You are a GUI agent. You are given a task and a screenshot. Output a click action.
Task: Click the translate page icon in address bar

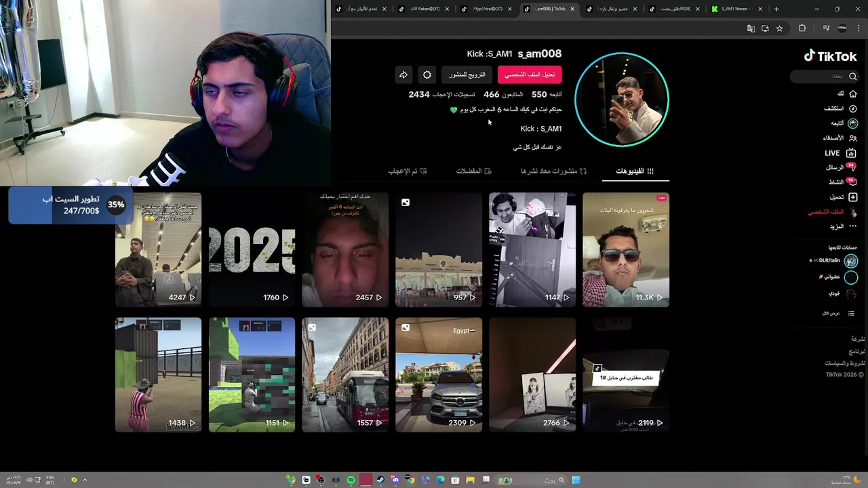pos(751,28)
